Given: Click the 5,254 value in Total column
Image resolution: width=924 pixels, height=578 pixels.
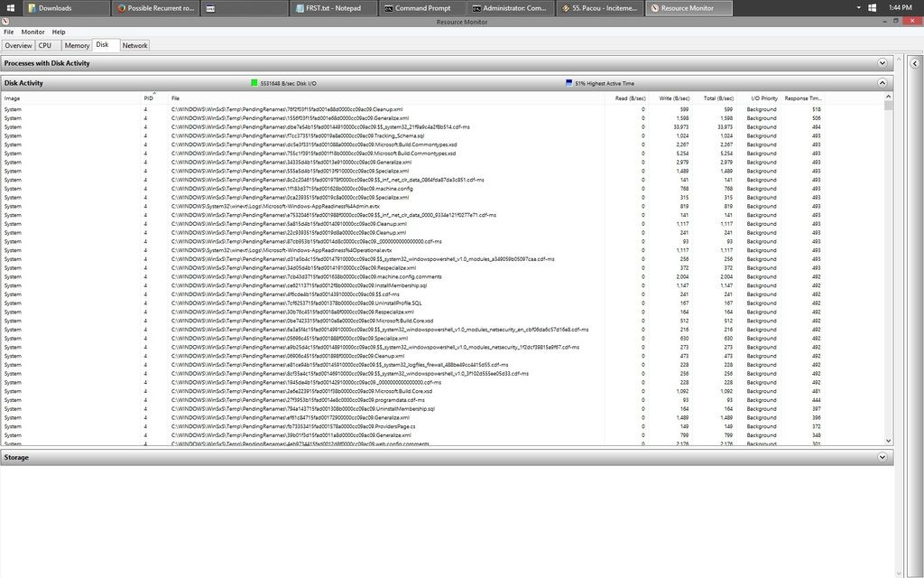Looking at the screenshot, I should pos(726,154).
